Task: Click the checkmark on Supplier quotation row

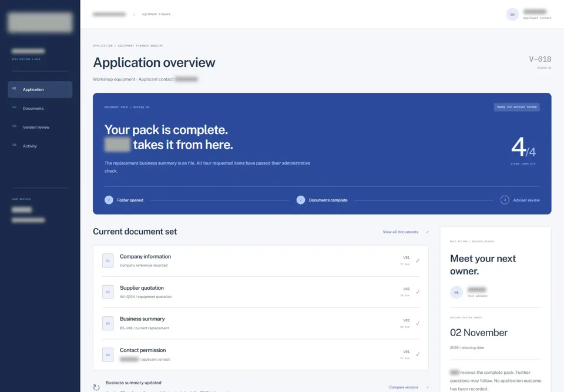Action: pyautogui.click(x=418, y=292)
